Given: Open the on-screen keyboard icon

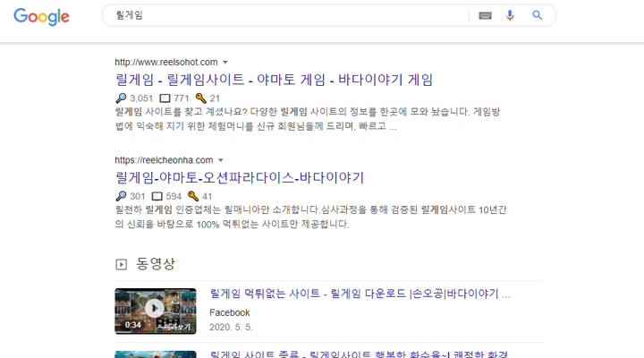Looking at the screenshot, I should (x=485, y=15).
